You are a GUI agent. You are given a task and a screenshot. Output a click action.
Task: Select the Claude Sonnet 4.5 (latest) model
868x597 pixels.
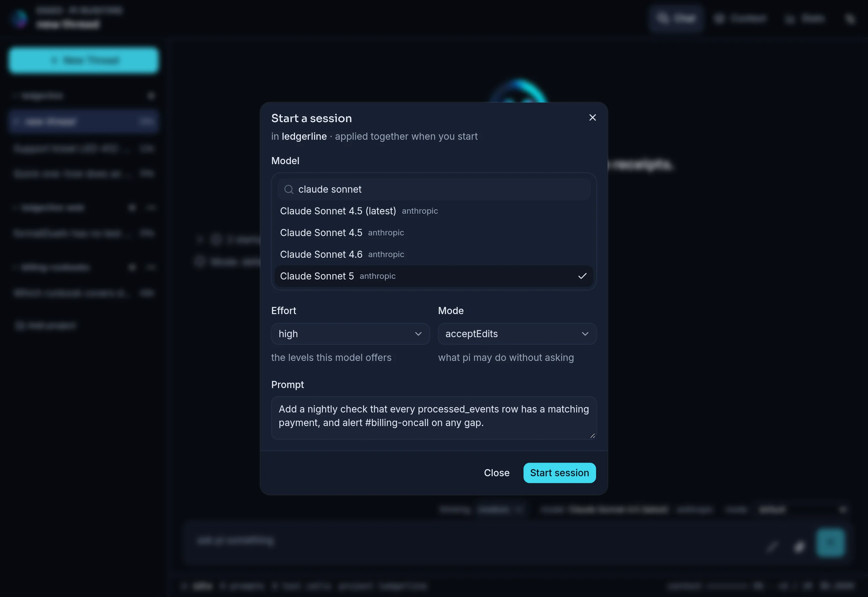pyautogui.click(x=434, y=211)
